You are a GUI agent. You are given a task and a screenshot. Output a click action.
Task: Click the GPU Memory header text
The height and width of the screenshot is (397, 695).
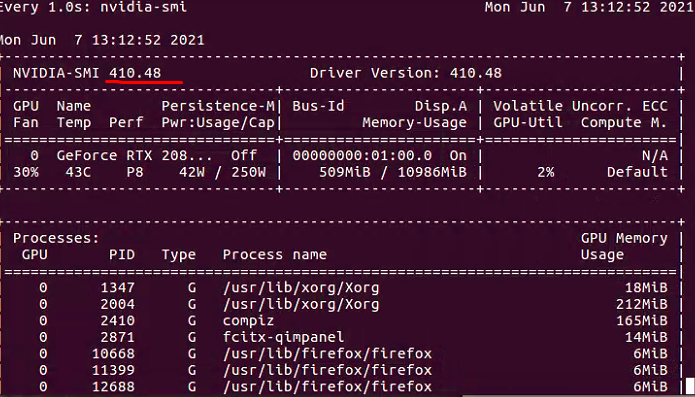coord(624,238)
